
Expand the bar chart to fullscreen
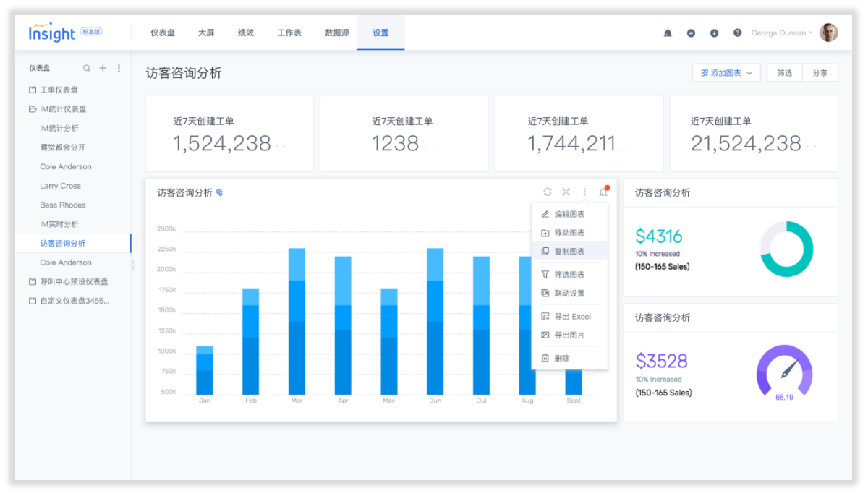point(566,192)
